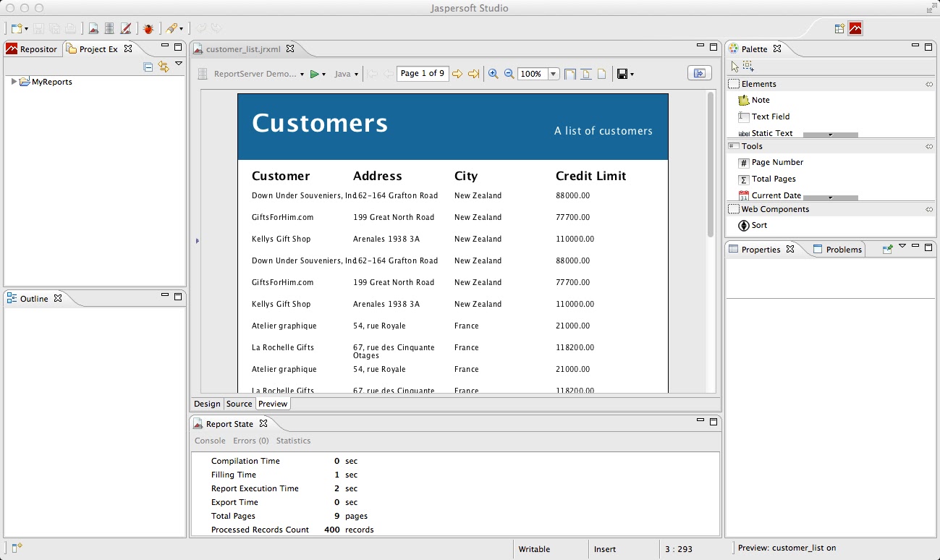Open the search flashlight dropdown arrow
940x560 pixels.
click(180, 30)
